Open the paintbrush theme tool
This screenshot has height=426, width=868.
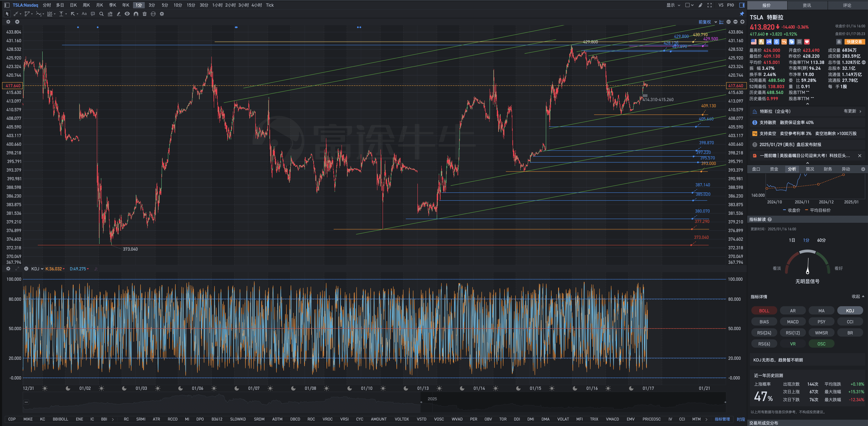701,5
